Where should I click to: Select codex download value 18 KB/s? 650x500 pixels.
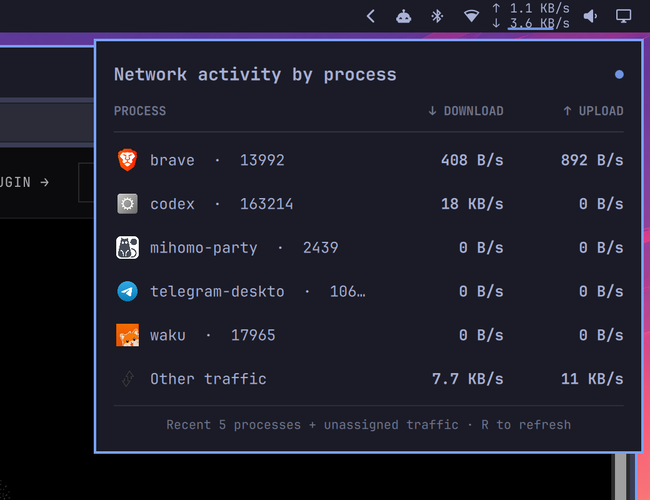click(472, 204)
